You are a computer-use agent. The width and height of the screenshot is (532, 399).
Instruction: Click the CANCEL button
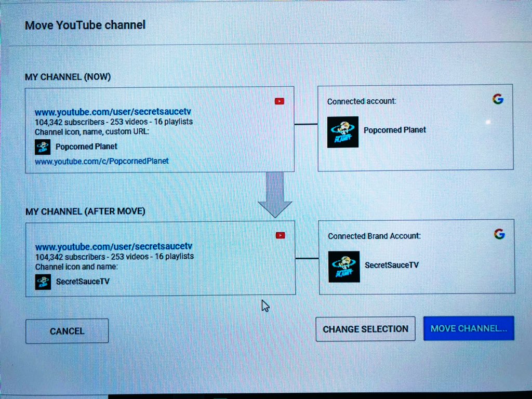[x=67, y=331]
